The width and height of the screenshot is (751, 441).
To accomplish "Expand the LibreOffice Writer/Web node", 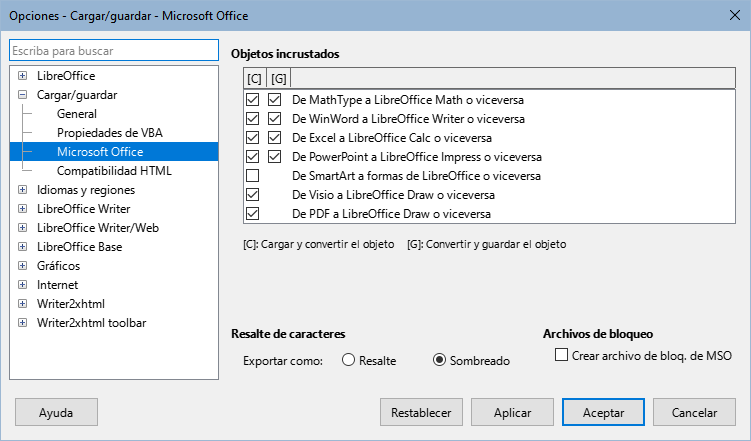I will click(23, 227).
